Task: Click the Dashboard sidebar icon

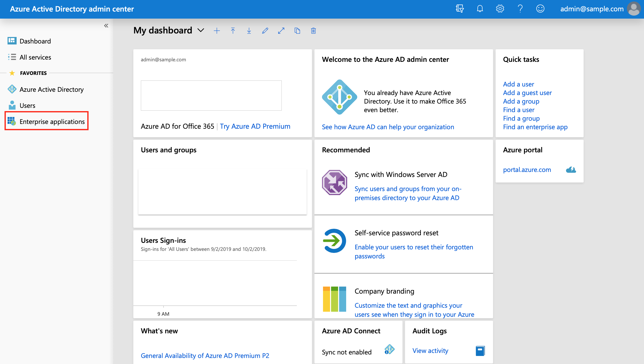Action: [x=12, y=41]
